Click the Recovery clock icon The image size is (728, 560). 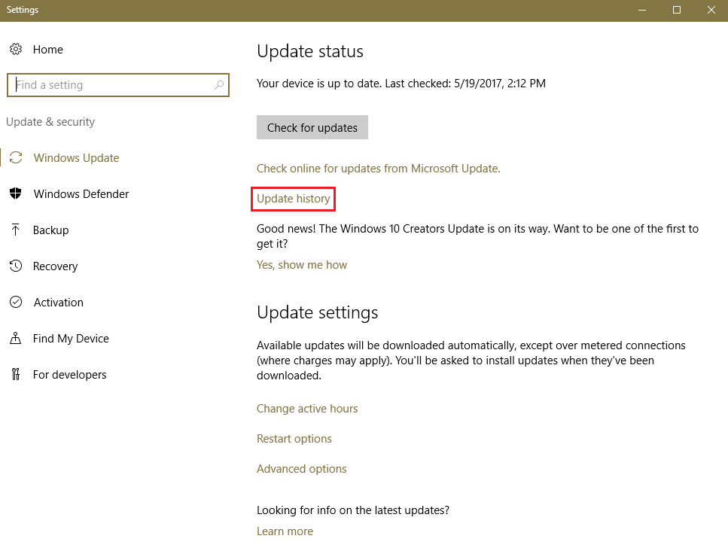pyautogui.click(x=16, y=266)
